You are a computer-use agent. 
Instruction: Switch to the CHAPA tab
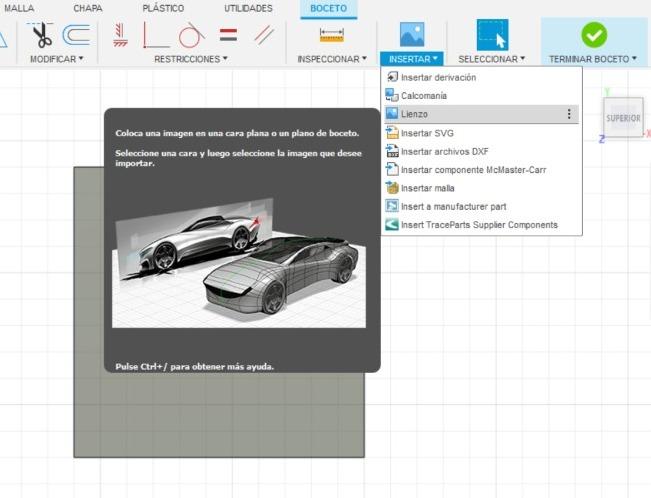tap(88, 8)
